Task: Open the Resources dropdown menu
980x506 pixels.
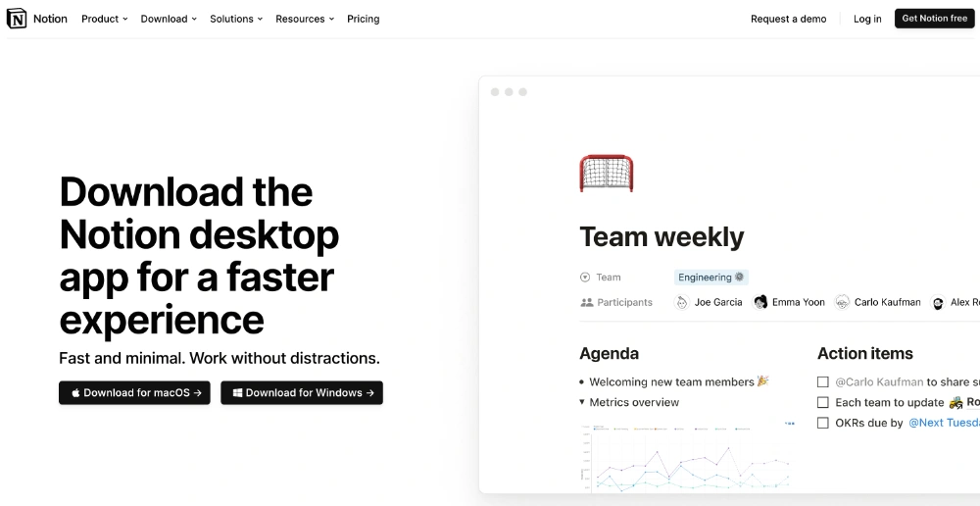Action: coord(305,19)
